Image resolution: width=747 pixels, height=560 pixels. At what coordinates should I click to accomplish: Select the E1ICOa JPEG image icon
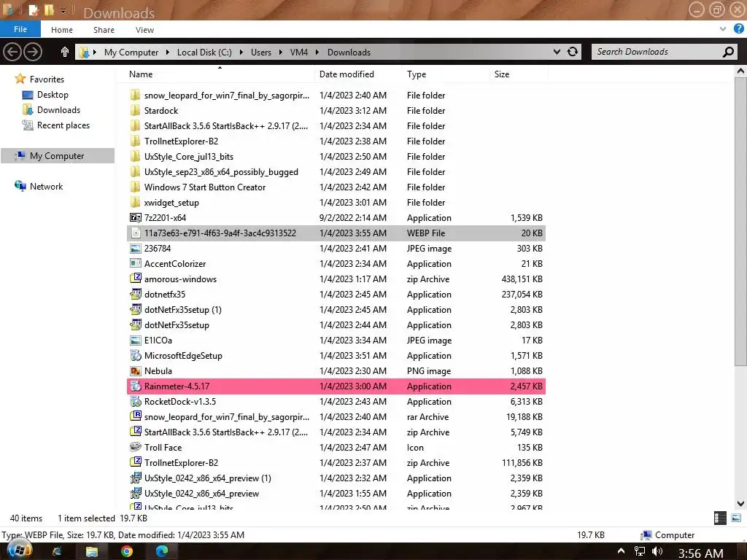135,340
